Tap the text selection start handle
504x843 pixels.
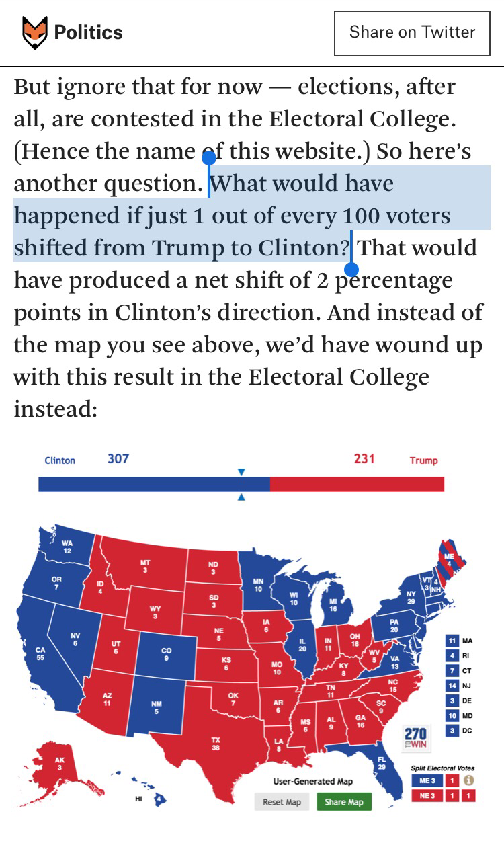tap(209, 159)
